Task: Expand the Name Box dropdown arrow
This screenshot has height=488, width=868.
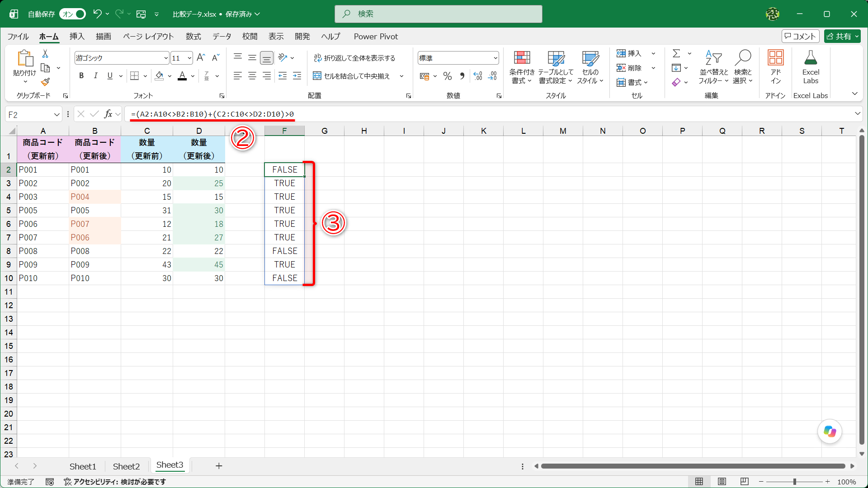Action: (x=57, y=115)
